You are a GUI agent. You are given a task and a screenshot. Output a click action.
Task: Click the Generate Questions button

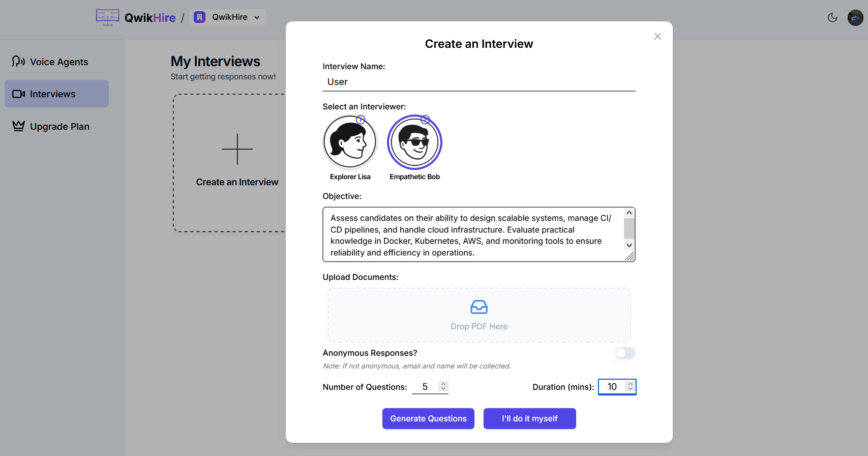tap(428, 418)
